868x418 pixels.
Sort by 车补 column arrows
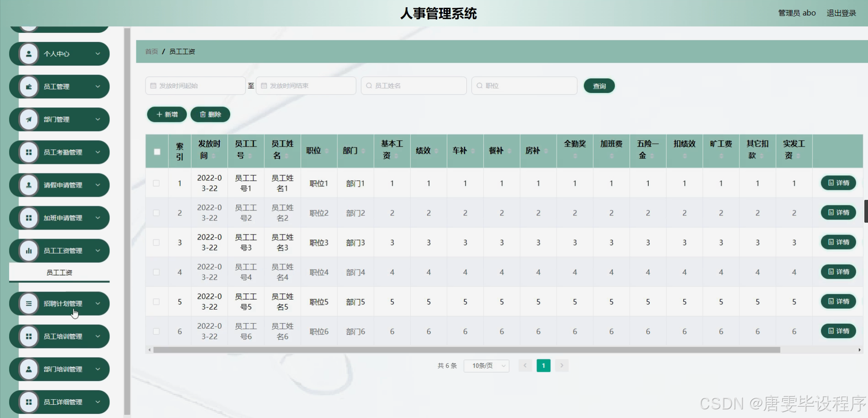point(473,151)
